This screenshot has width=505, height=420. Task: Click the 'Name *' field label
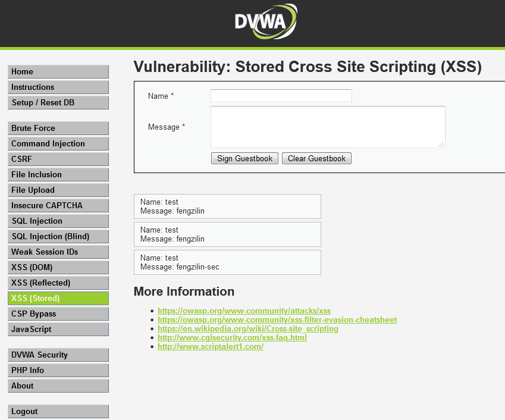pyautogui.click(x=161, y=96)
